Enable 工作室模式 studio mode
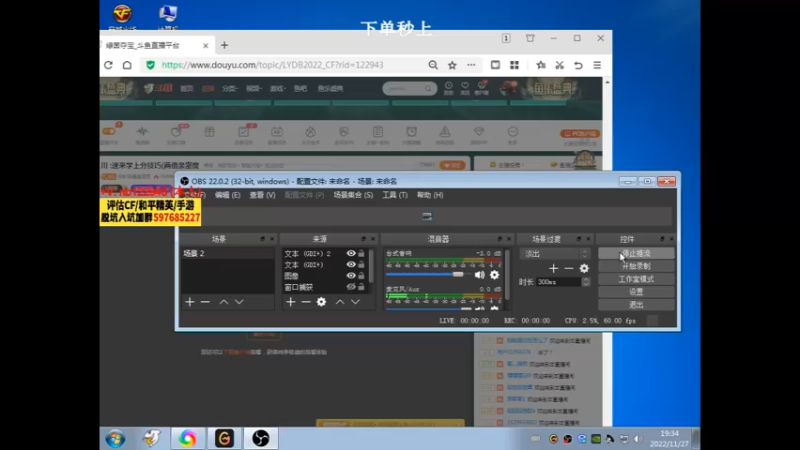Screen dimensions: 800x450 pyautogui.click(x=636, y=279)
